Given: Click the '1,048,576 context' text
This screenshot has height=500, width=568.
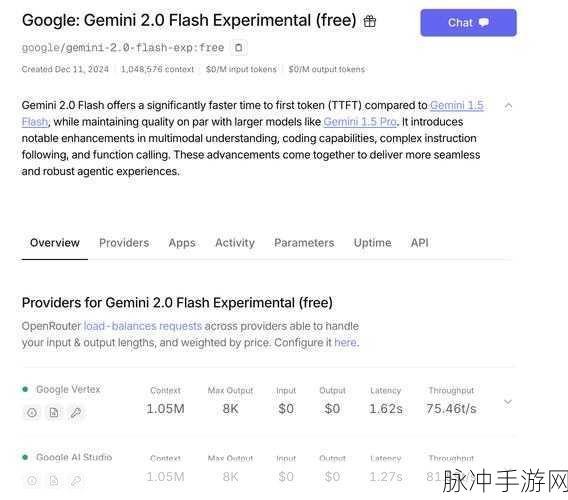Looking at the screenshot, I should (x=157, y=69).
